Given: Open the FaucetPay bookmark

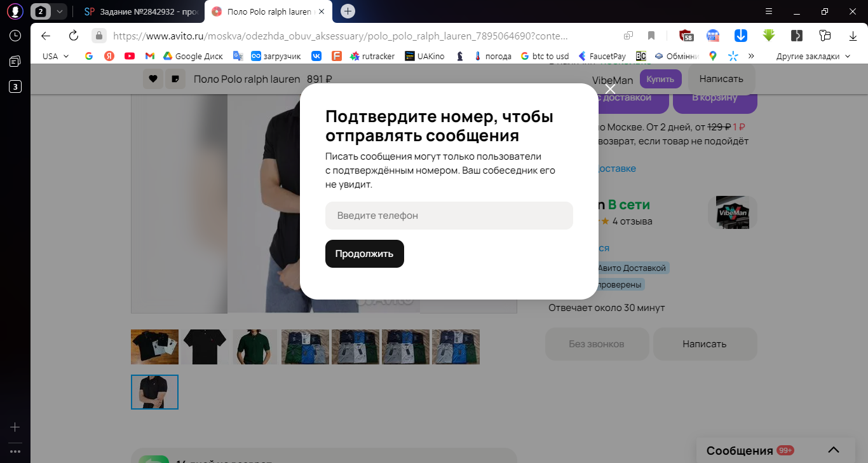Looking at the screenshot, I should coord(601,56).
